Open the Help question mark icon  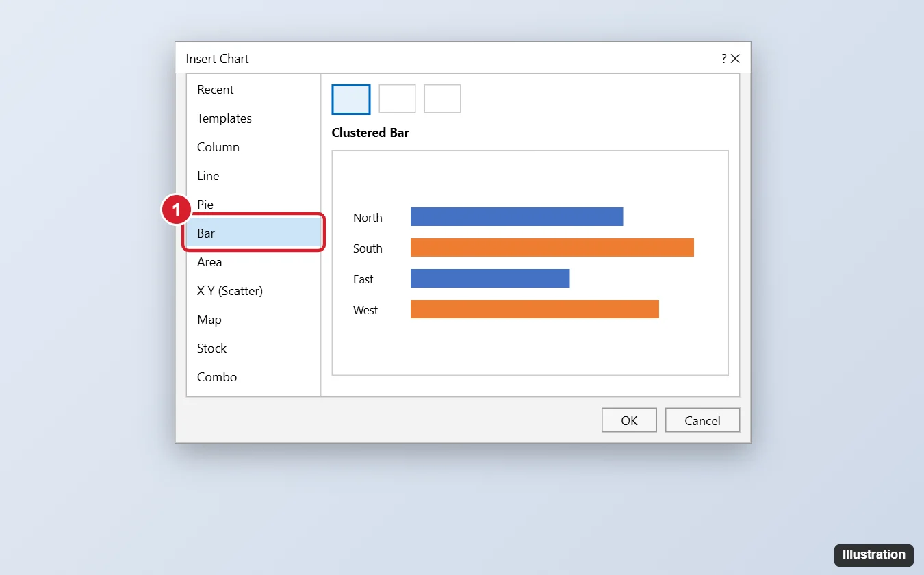pyautogui.click(x=724, y=59)
